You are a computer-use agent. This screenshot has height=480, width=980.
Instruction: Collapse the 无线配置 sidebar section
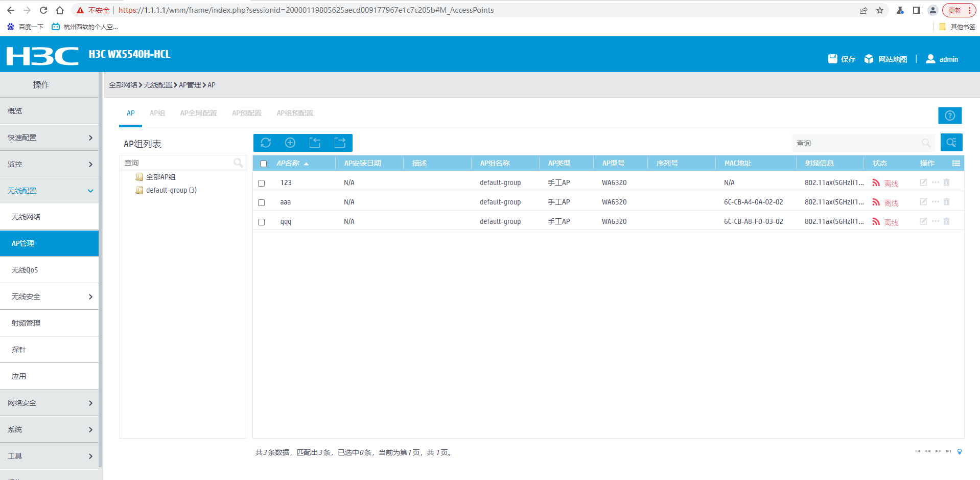(x=49, y=191)
